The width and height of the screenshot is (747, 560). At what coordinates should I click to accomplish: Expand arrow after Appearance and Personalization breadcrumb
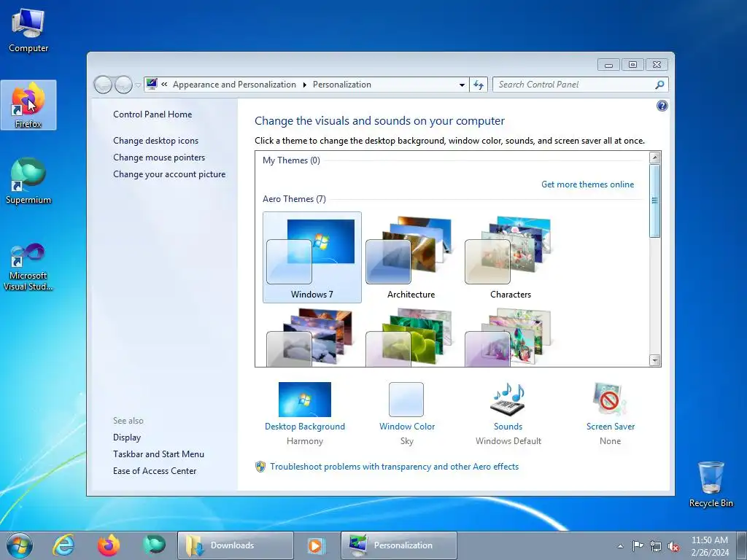tap(304, 85)
